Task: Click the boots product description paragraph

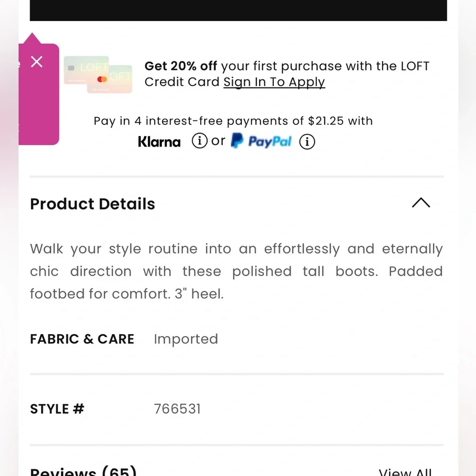Action: coord(236,271)
